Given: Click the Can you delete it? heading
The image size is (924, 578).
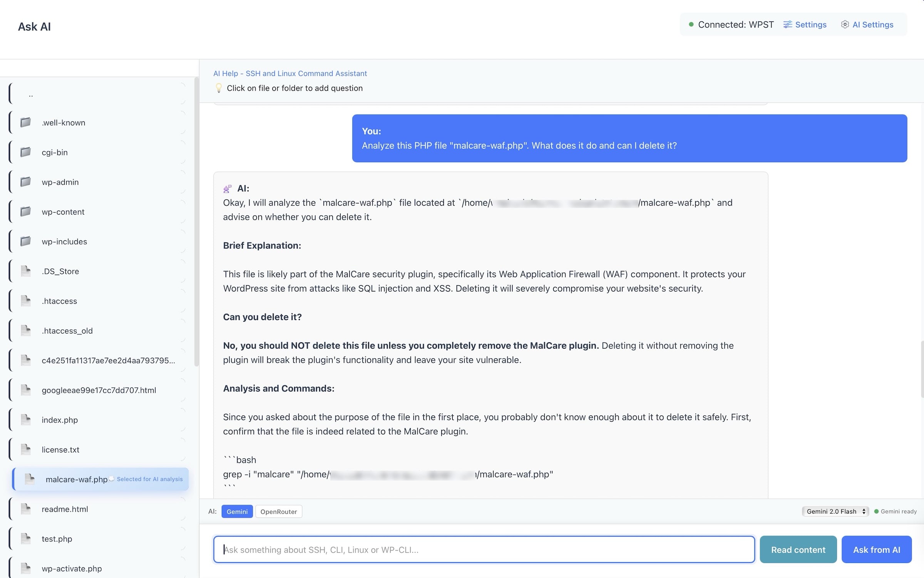Looking at the screenshot, I should click(263, 317).
